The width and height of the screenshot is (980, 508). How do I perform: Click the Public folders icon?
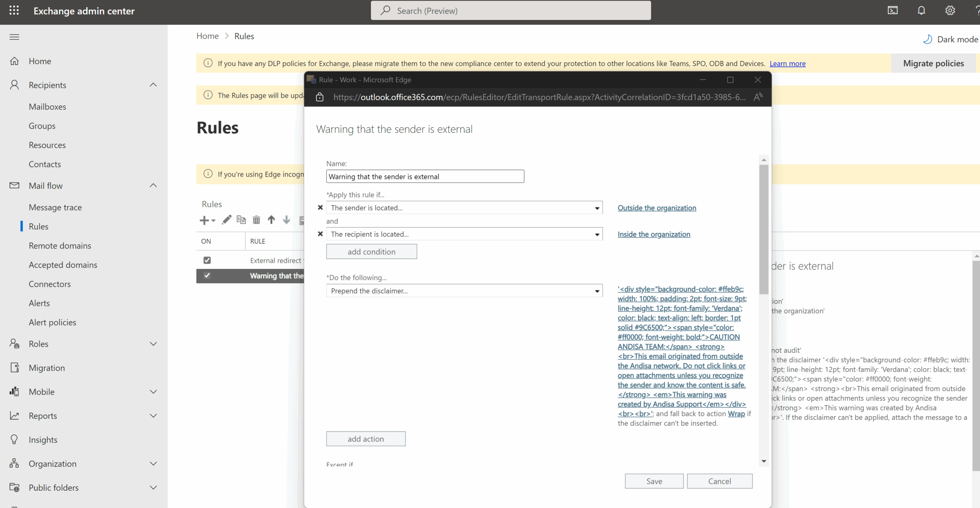(x=14, y=487)
